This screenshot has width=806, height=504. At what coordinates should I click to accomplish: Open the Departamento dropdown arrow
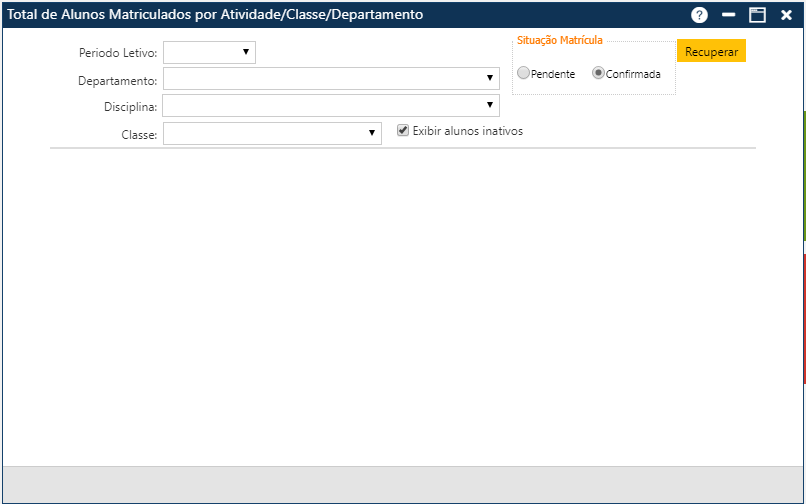point(489,78)
